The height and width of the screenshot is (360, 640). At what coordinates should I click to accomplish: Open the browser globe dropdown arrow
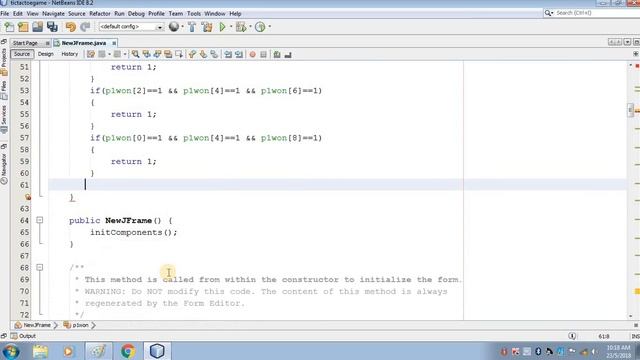coord(182,27)
